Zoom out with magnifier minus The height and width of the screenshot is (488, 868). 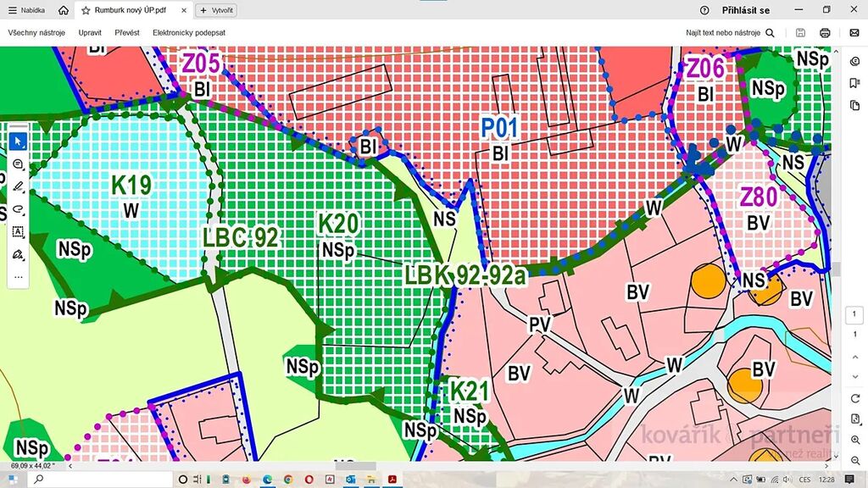tap(854, 460)
